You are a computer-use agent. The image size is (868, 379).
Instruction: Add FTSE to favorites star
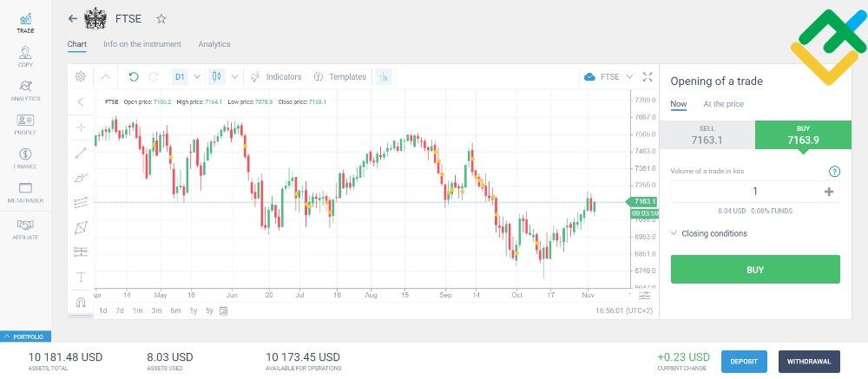pyautogui.click(x=161, y=19)
